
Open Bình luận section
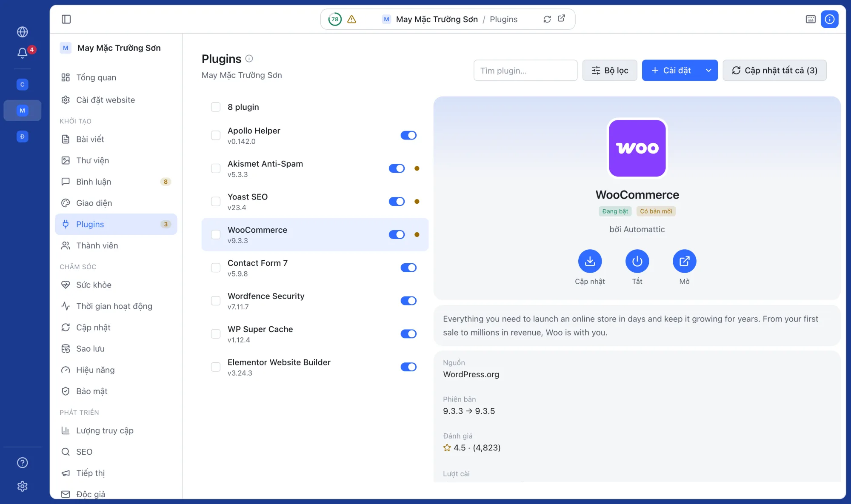116,182
